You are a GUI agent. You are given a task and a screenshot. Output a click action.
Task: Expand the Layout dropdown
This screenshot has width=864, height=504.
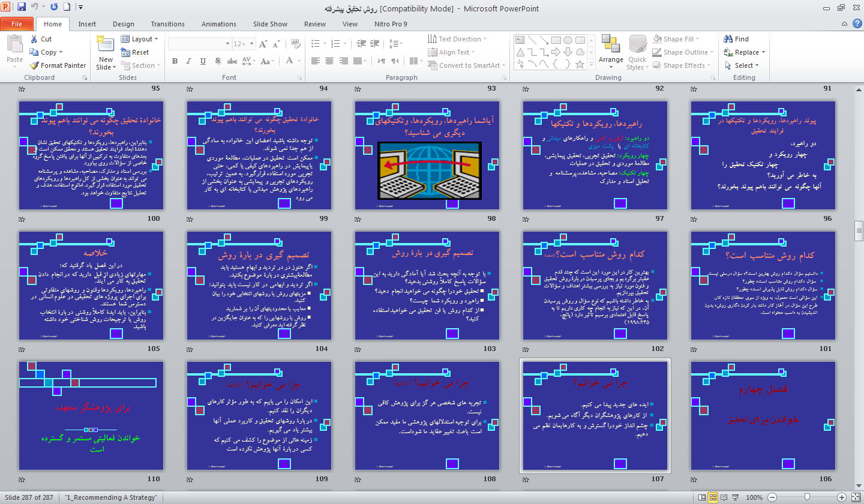click(139, 39)
